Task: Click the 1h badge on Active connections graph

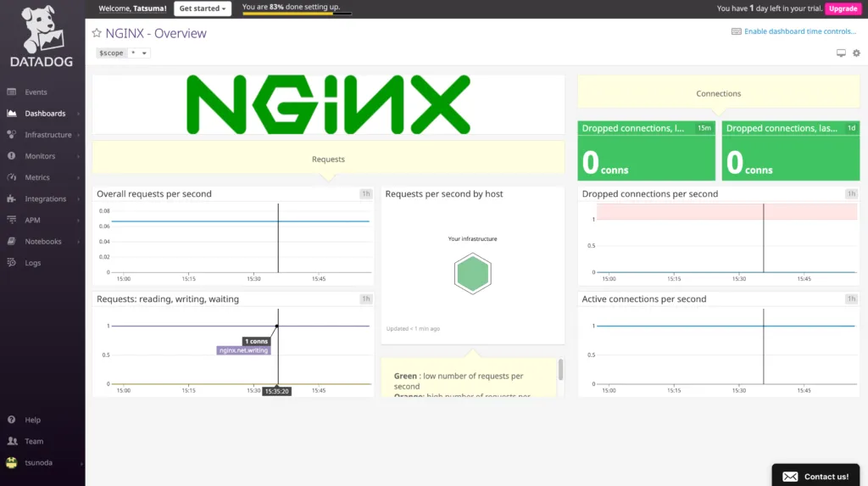Action: point(851,299)
